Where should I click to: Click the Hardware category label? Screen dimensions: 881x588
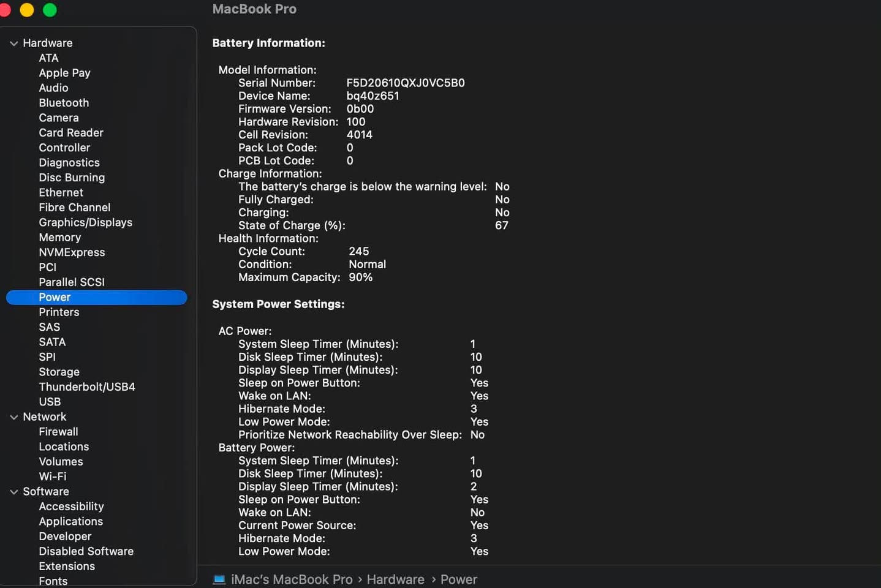click(48, 43)
